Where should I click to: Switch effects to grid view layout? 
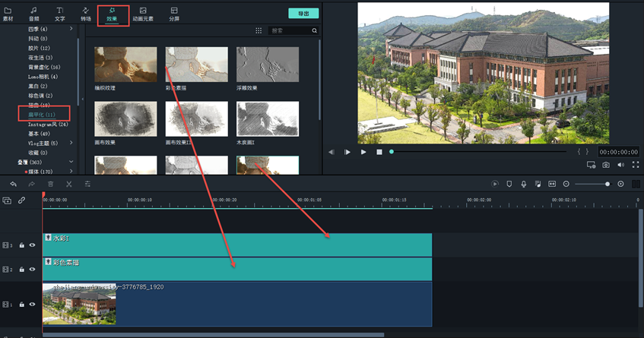(259, 30)
